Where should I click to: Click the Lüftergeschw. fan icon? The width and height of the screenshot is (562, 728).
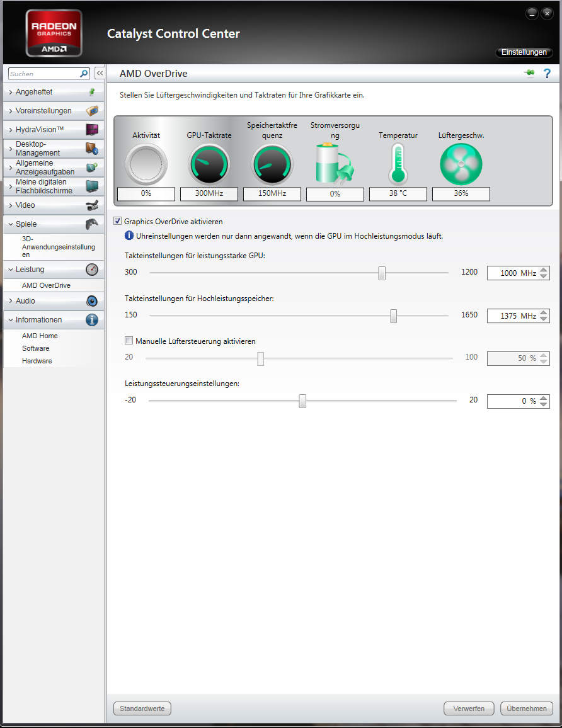pyautogui.click(x=461, y=164)
